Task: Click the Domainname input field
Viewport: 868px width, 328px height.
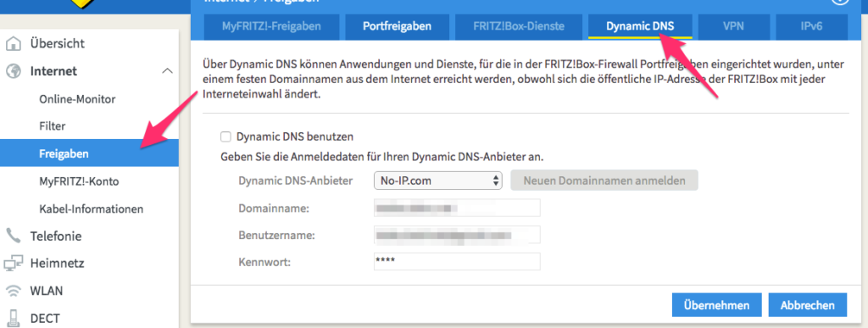Action: tap(457, 208)
